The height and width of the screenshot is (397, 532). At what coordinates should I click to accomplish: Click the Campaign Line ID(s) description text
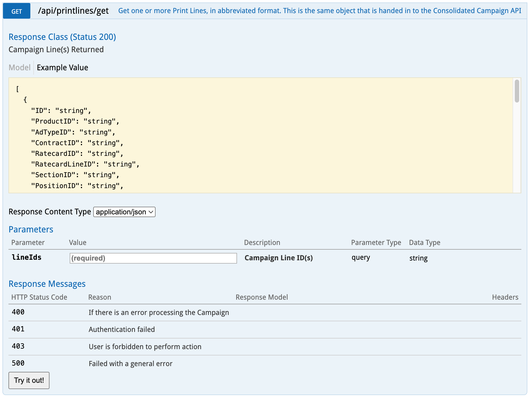coord(278,258)
